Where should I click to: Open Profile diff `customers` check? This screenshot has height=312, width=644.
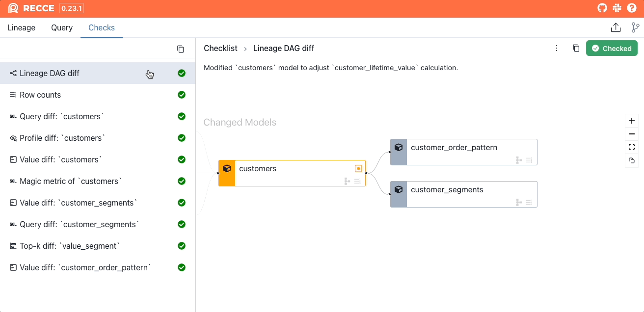point(62,138)
